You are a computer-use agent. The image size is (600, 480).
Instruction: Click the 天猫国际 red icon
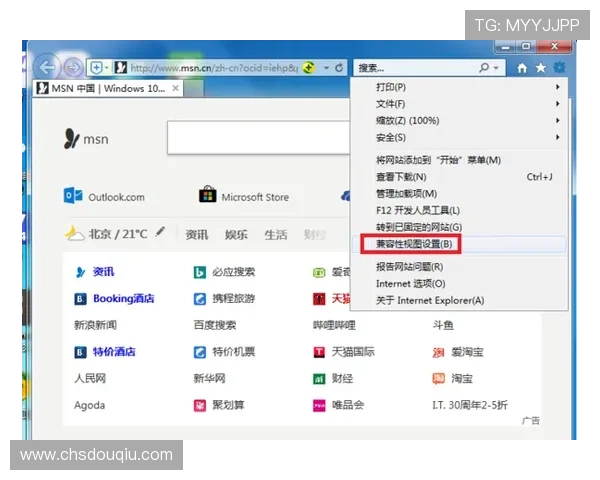319,352
